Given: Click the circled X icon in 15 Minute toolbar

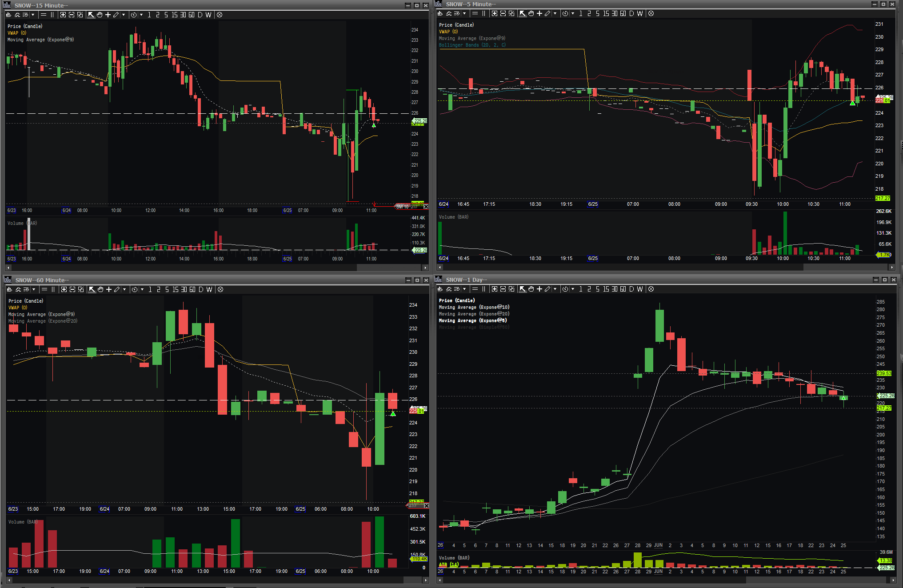Looking at the screenshot, I should pos(220,15).
